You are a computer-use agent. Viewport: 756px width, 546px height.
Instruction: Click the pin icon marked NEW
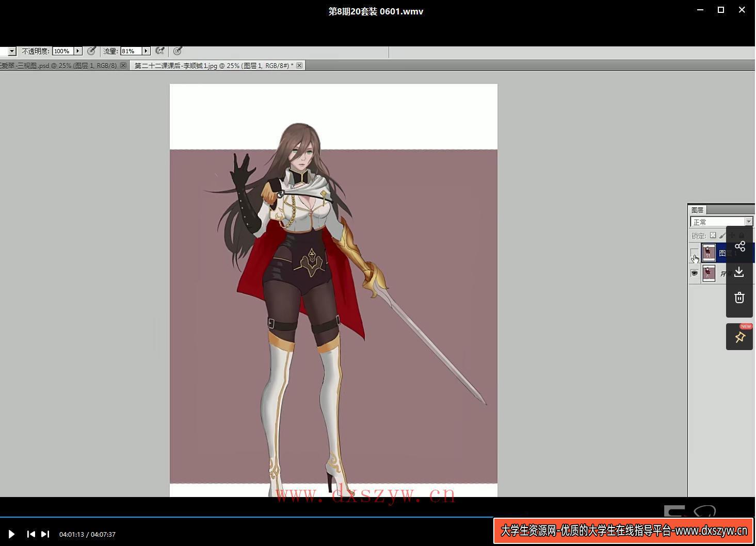coord(739,337)
